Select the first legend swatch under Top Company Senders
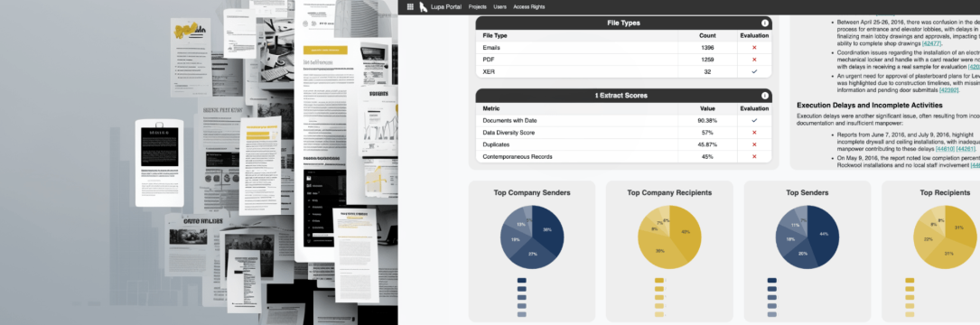 (x=522, y=281)
